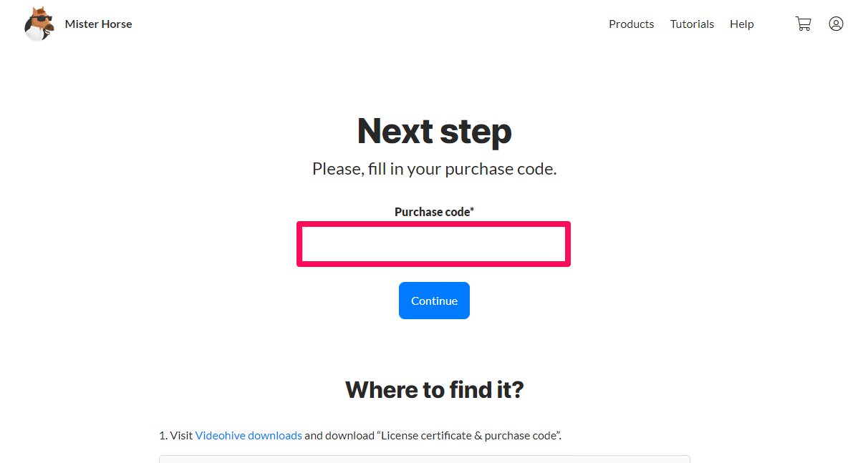Go to the Products menu

pyautogui.click(x=631, y=24)
